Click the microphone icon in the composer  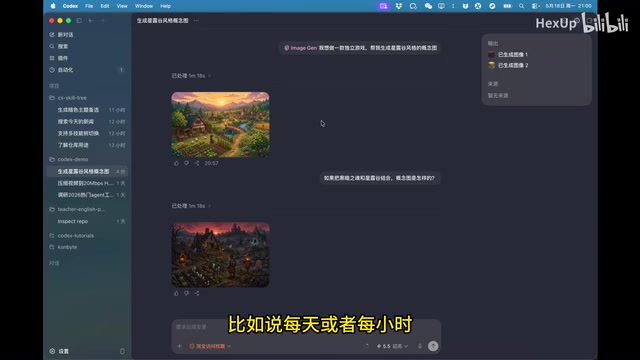[420, 346]
